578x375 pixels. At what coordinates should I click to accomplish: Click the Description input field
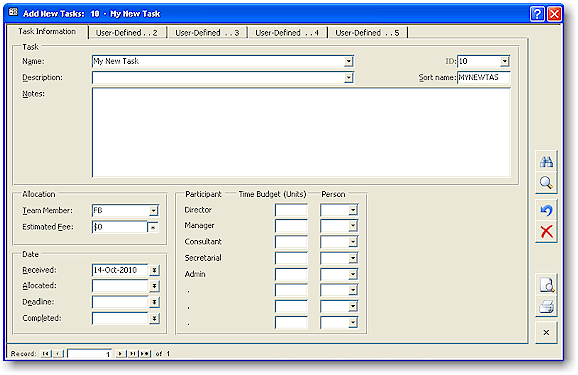(x=218, y=77)
